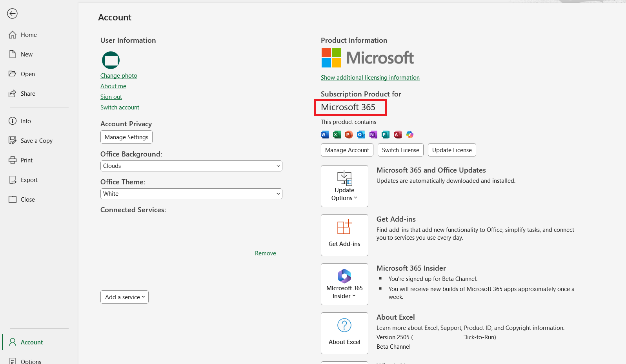Click the Copilot app icon
This screenshot has height=364, width=626.
[x=410, y=135]
